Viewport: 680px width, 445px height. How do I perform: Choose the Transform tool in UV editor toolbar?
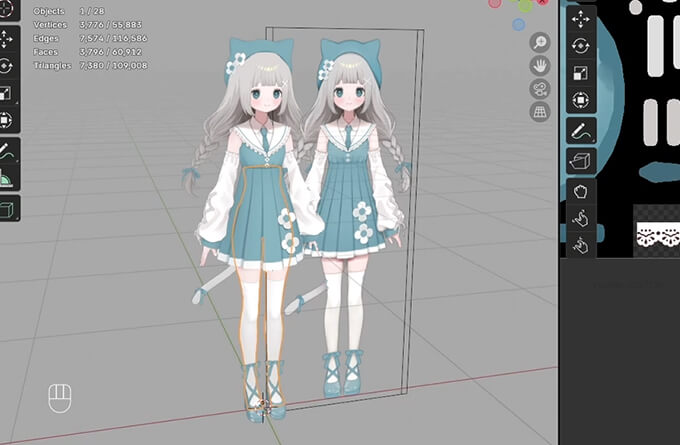581,100
